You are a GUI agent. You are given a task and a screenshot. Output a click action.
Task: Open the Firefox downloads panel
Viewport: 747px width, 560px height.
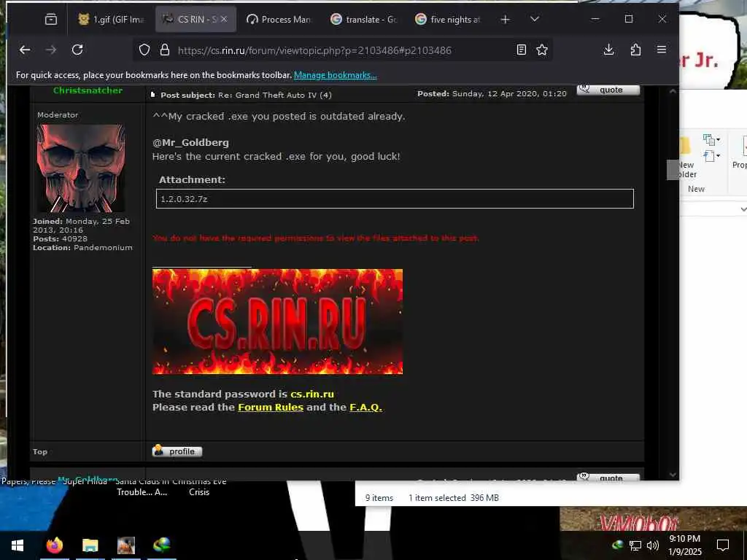(609, 50)
